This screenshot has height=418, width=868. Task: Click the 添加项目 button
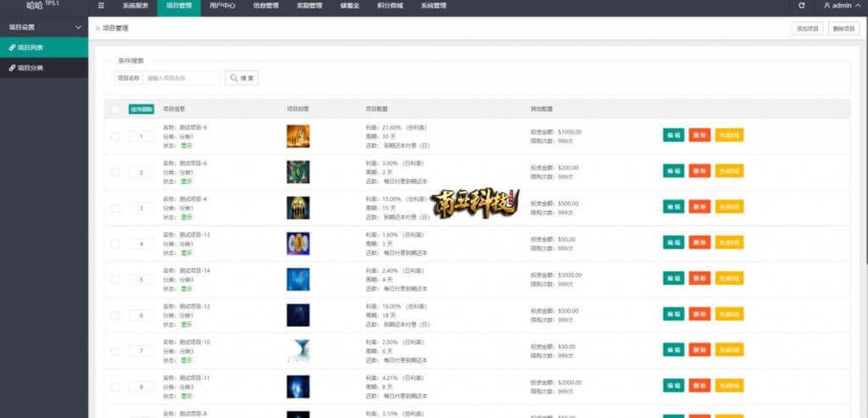[x=806, y=29]
